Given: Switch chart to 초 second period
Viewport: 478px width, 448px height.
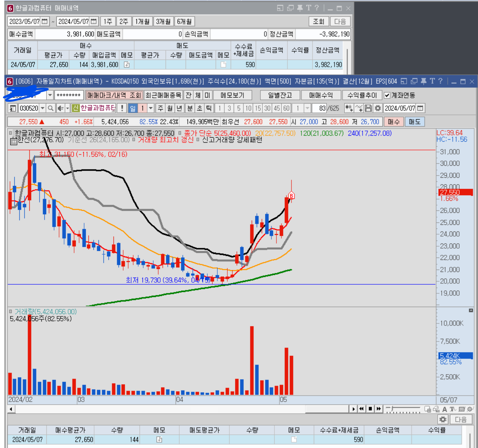Looking at the screenshot, I should click(199, 108).
